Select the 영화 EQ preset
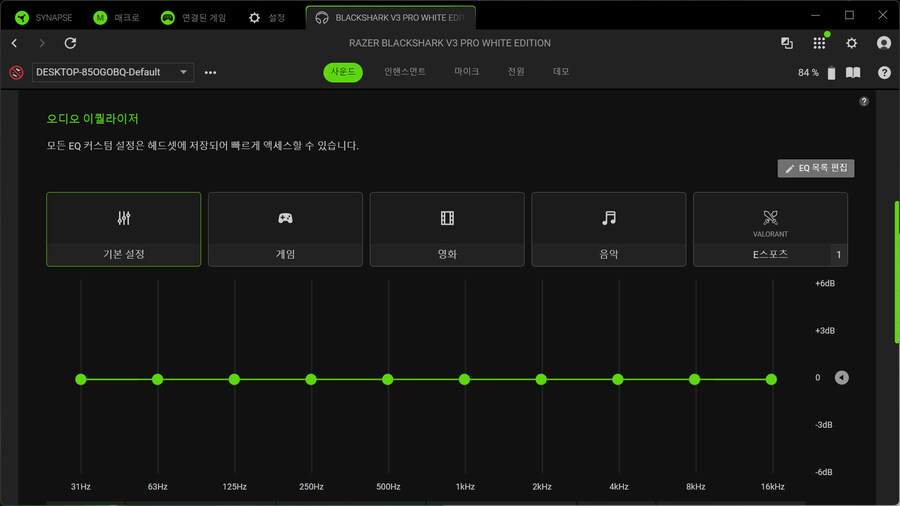 pyautogui.click(x=447, y=229)
